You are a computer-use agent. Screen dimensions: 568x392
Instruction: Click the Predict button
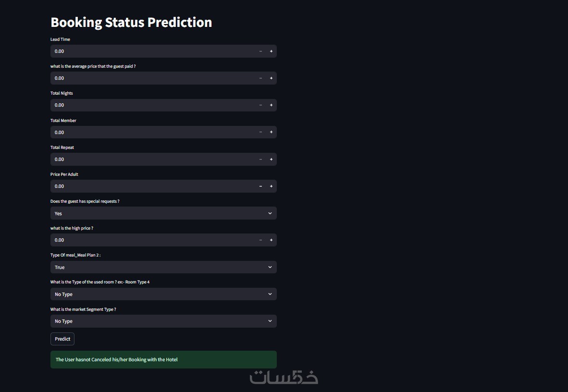click(62, 339)
